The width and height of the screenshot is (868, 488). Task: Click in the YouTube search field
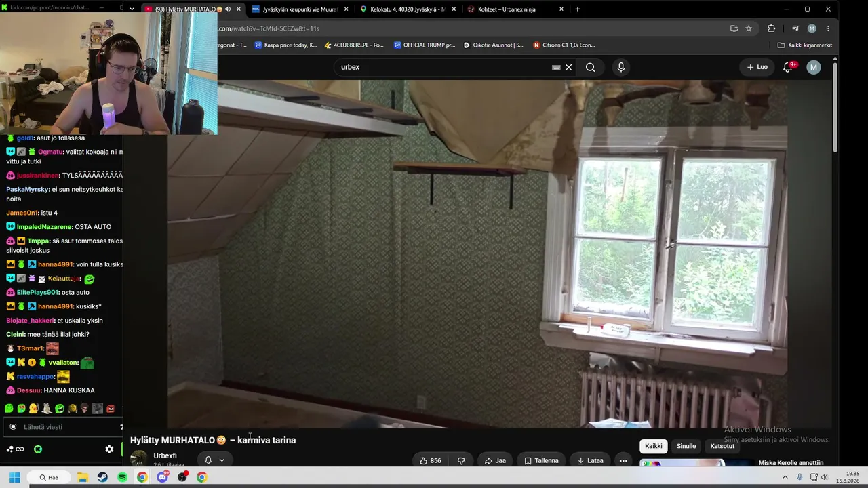(444, 67)
